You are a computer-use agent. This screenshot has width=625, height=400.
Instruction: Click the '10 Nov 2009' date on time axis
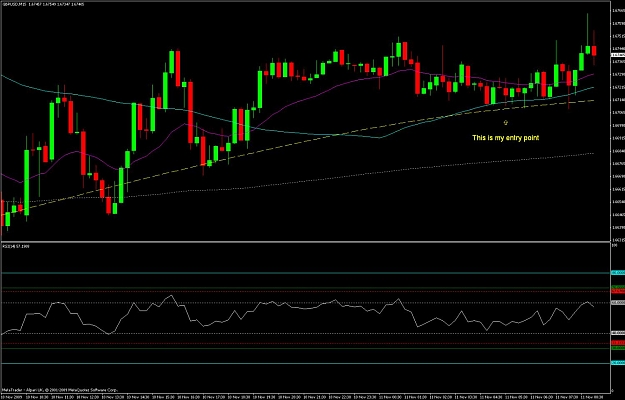point(11,397)
